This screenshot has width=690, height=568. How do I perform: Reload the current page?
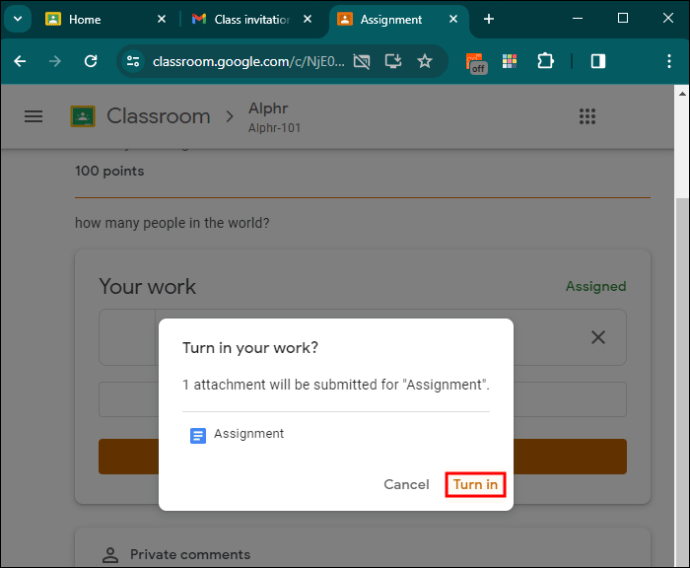click(91, 61)
